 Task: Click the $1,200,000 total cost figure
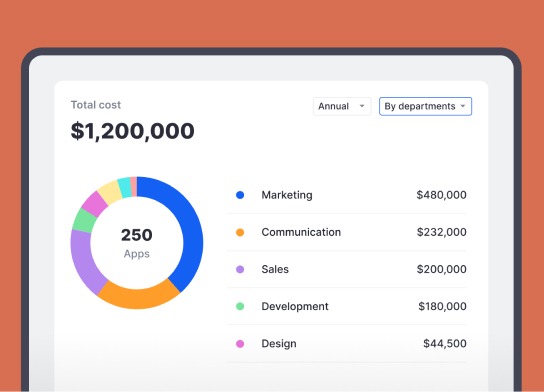point(133,131)
